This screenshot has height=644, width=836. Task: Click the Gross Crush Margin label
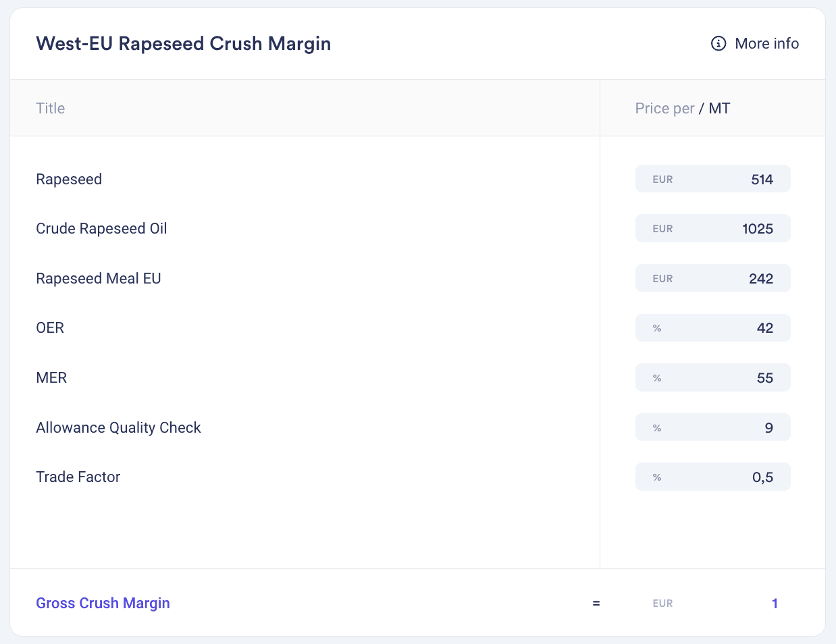pos(103,603)
